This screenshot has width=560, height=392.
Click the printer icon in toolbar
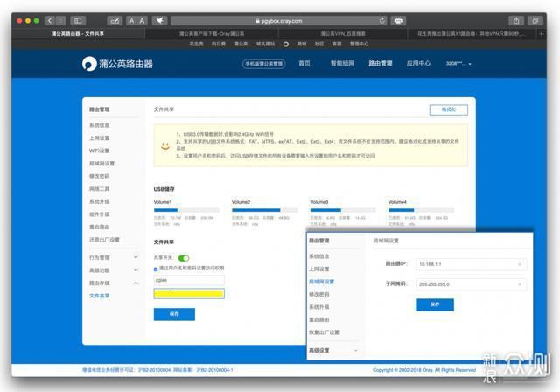click(x=399, y=21)
